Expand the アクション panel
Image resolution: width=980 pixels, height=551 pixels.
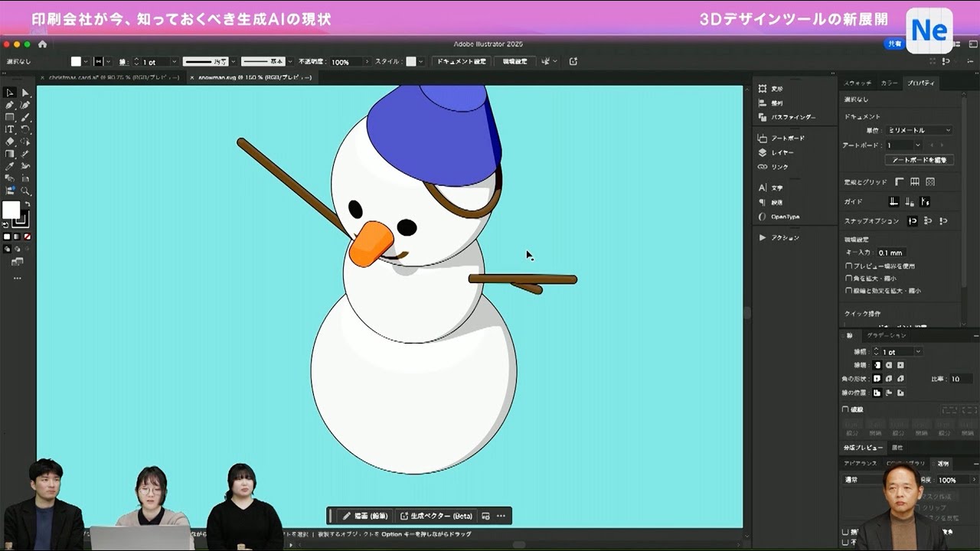tap(762, 238)
